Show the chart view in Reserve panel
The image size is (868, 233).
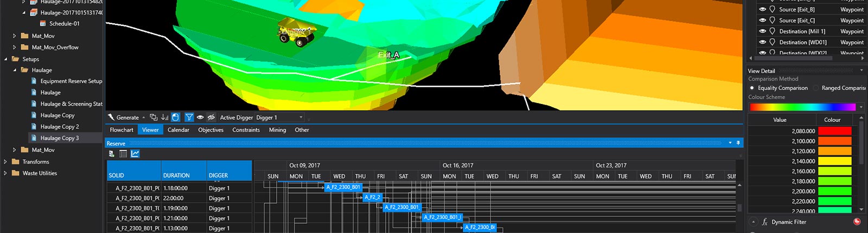[135, 154]
